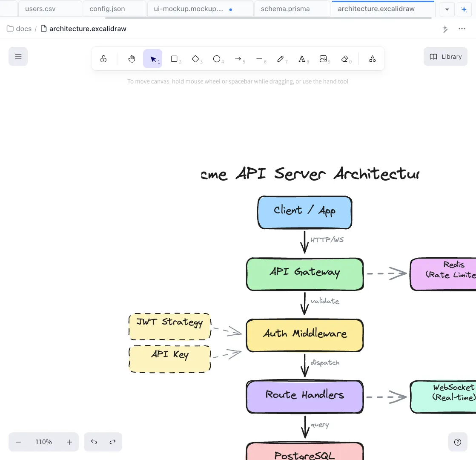This screenshot has width=476, height=460.
Task: Undo the last canvas change
Action: [x=94, y=442]
